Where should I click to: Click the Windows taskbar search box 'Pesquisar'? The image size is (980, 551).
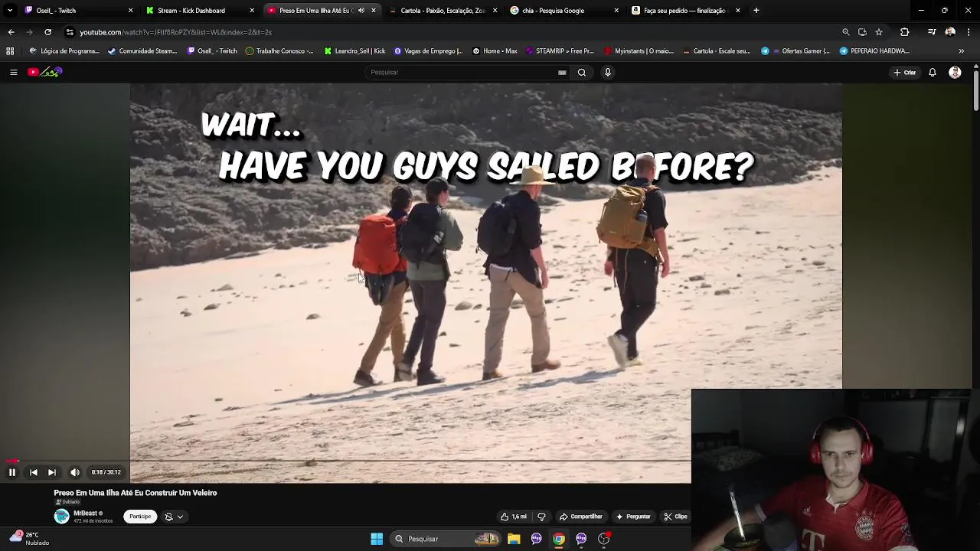[x=446, y=539]
